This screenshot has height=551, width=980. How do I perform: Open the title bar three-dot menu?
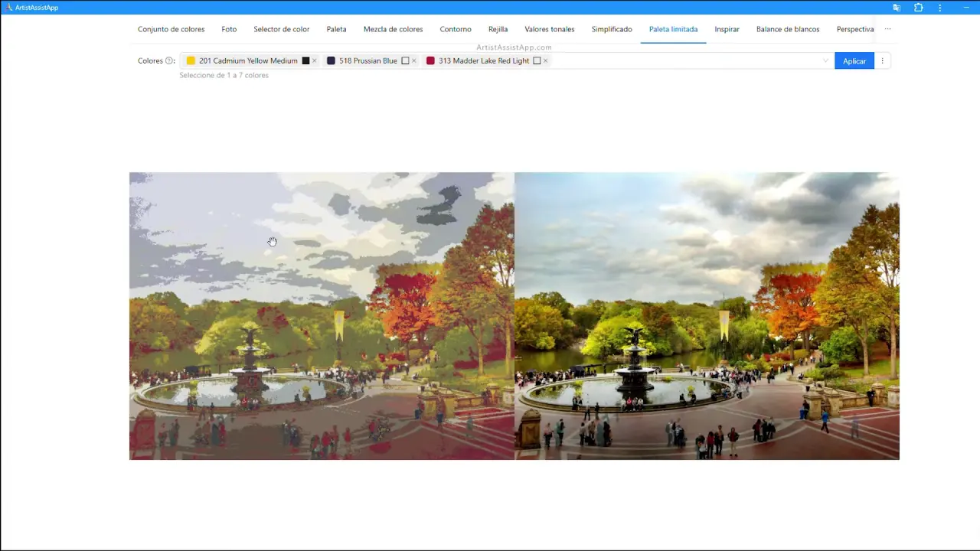pos(940,8)
